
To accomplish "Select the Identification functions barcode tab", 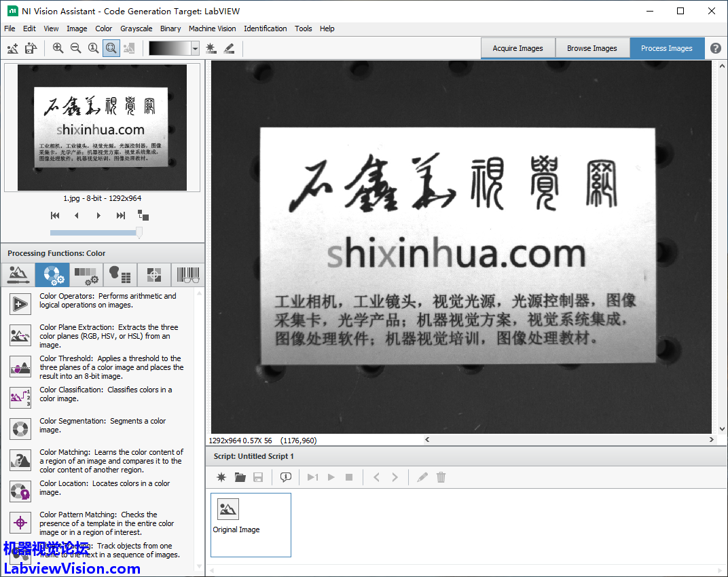I will click(187, 274).
